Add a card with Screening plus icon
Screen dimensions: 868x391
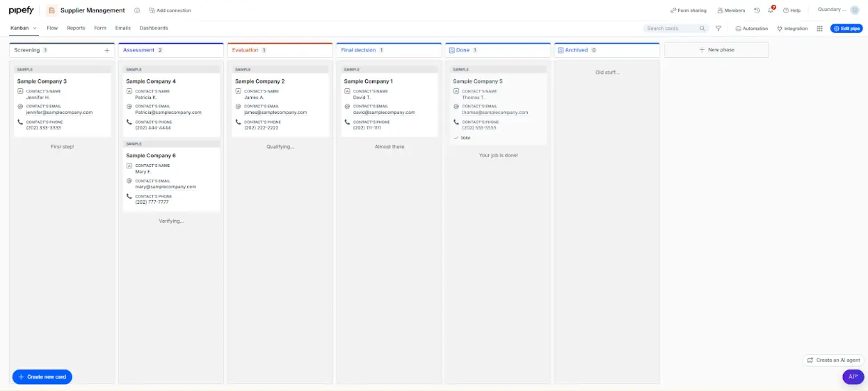pos(106,50)
